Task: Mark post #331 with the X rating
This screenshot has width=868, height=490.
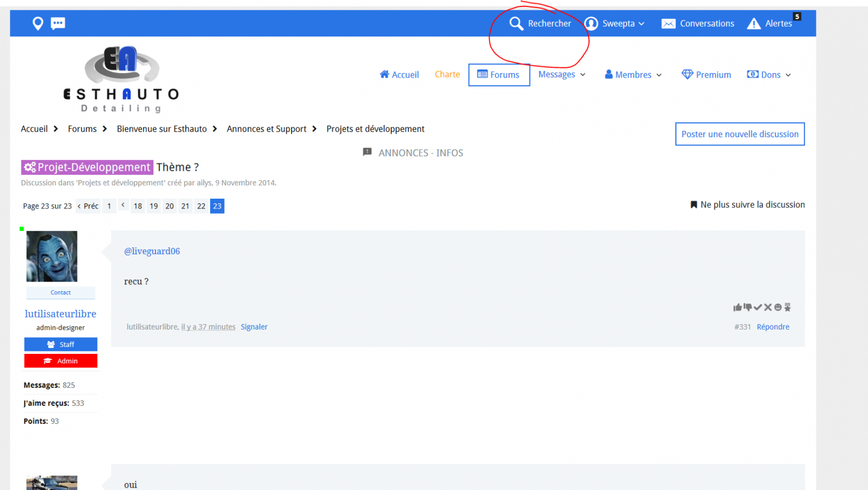Action: point(768,308)
